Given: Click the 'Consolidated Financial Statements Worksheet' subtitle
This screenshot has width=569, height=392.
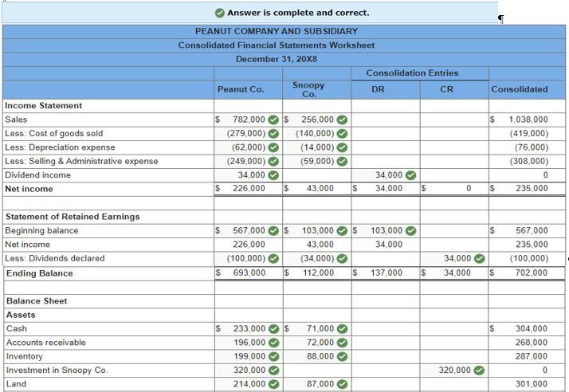Looking at the screenshot, I should pos(277,45).
